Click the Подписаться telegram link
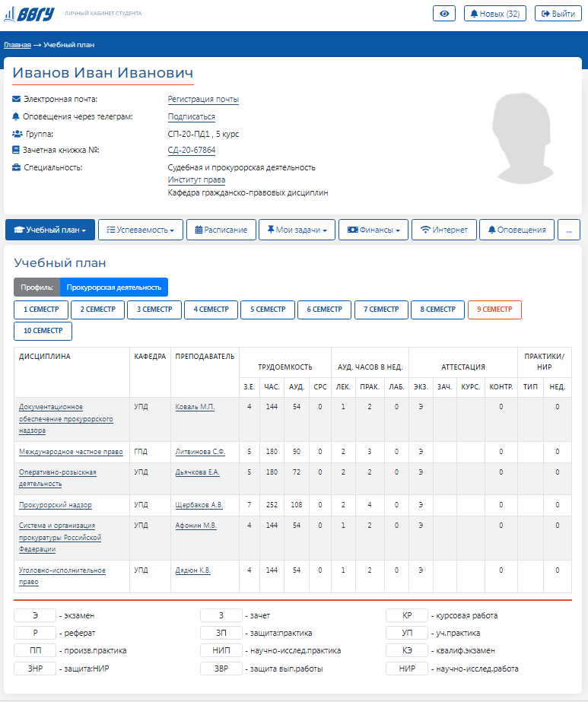588x702 pixels. [191, 117]
